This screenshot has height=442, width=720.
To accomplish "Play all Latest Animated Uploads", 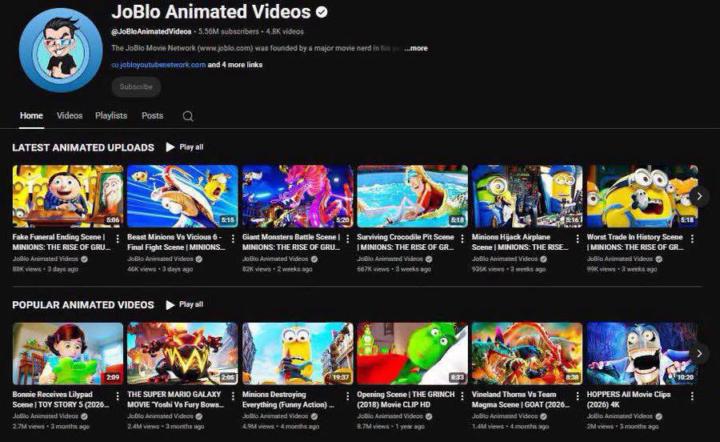I will tap(185, 147).
